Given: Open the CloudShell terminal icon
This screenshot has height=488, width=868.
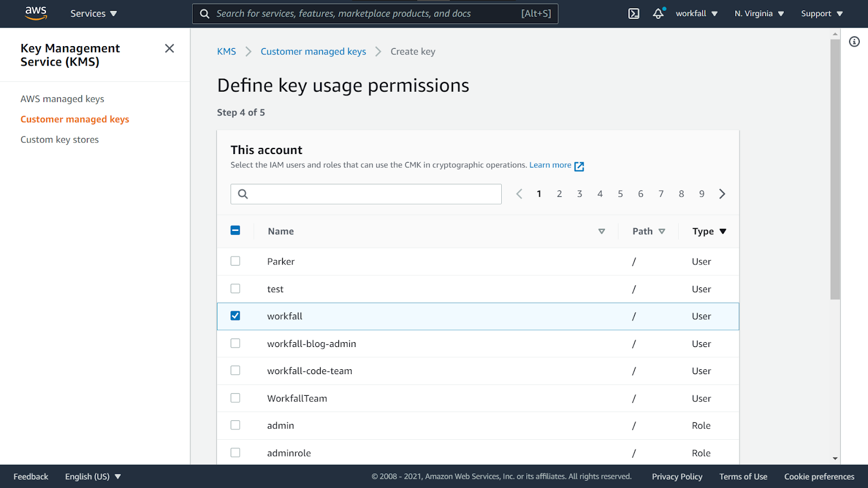Looking at the screenshot, I should pyautogui.click(x=634, y=14).
